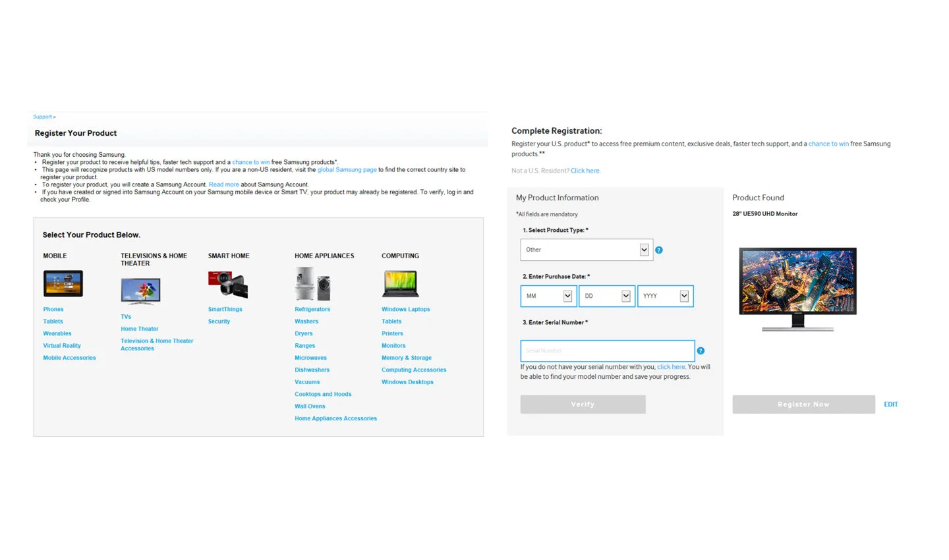The image size is (949, 560).
Task: Click the '*All fields are mandatory' note
Action: pyautogui.click(x=547, y=214)
